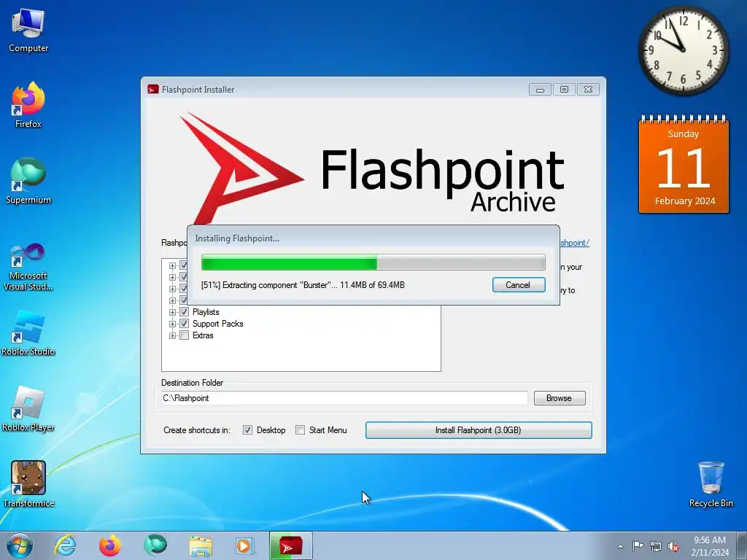Viewport: 747px width, 560px height.
Task: Click the muted volume tray icon
Action: pyautogui.click(x=673, y=546)
